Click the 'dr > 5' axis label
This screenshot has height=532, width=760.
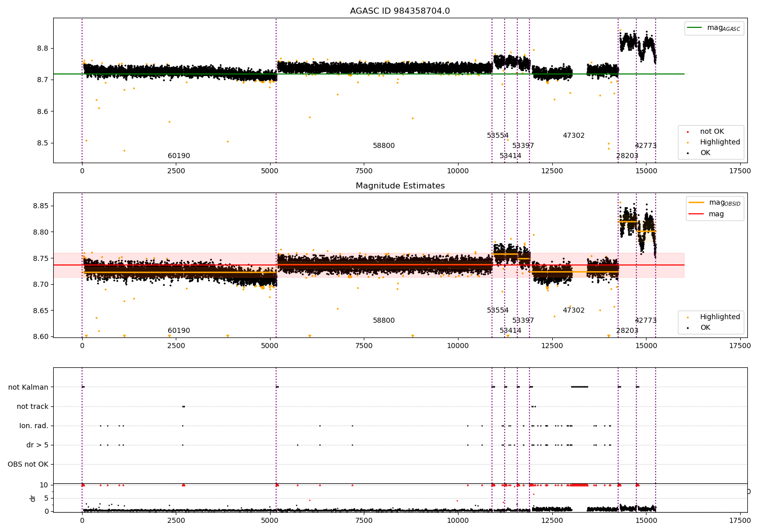click(x=37, y=445)
